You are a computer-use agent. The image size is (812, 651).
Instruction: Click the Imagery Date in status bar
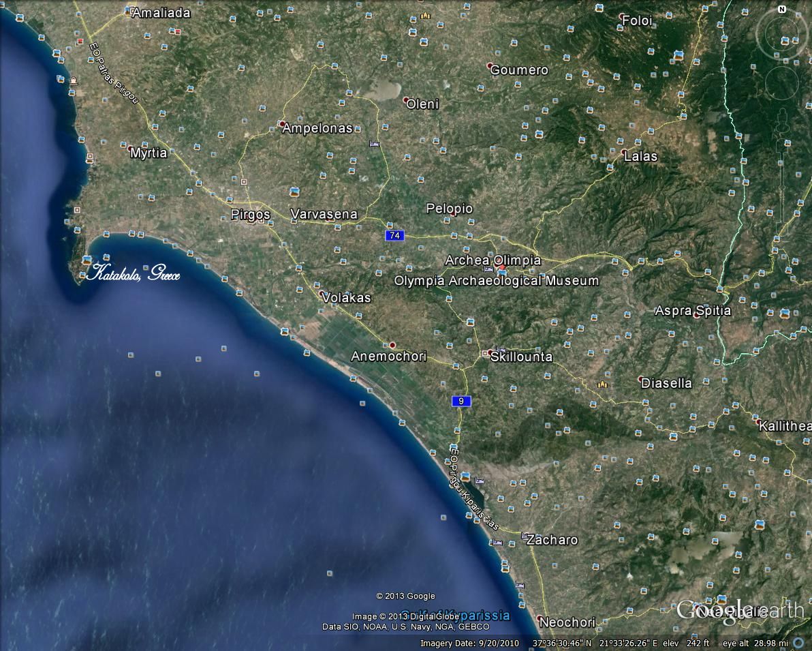tap(469, 643)
